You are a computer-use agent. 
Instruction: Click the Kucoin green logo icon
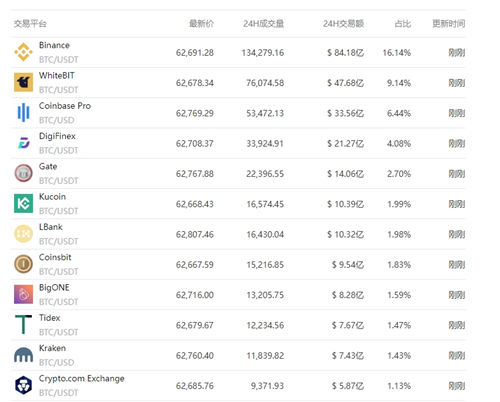click(23, 203)
